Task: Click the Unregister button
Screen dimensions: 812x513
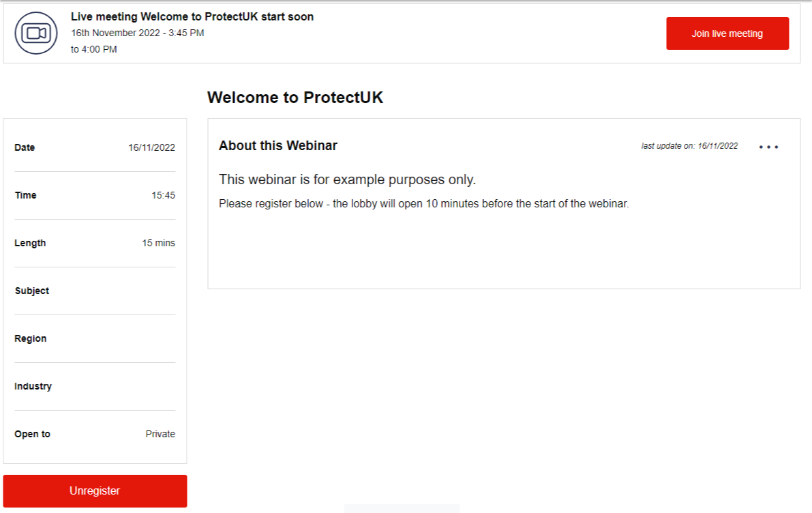Action: (95, 490)
